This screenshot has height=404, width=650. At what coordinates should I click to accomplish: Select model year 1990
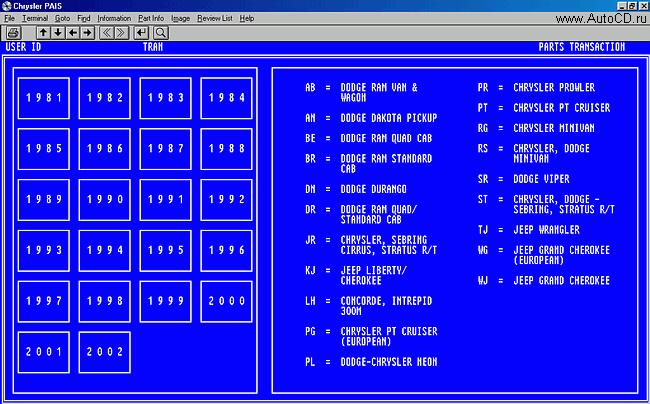(104, 200)
